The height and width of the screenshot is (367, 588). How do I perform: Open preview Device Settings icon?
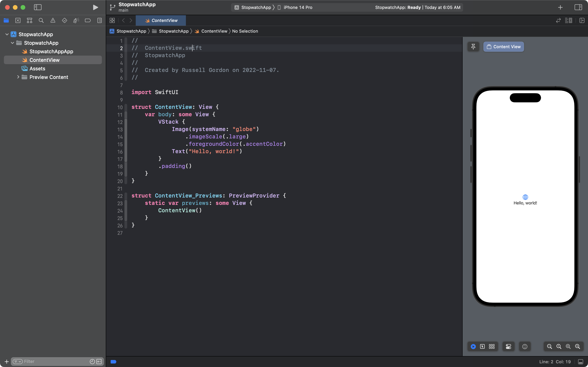tap(508, 346)
